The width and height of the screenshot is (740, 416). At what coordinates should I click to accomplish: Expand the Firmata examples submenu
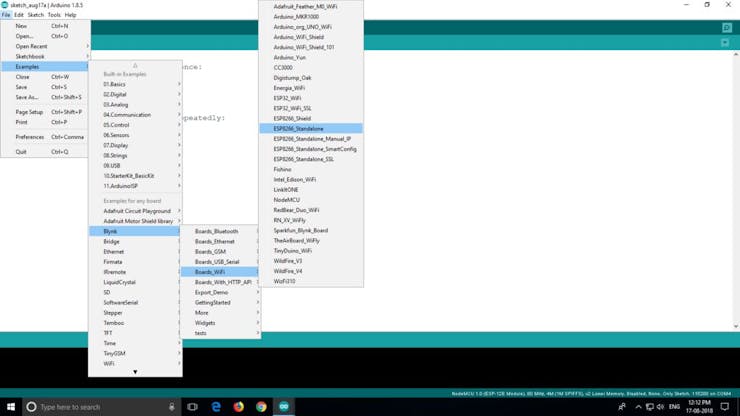click(x=135, y=262)
